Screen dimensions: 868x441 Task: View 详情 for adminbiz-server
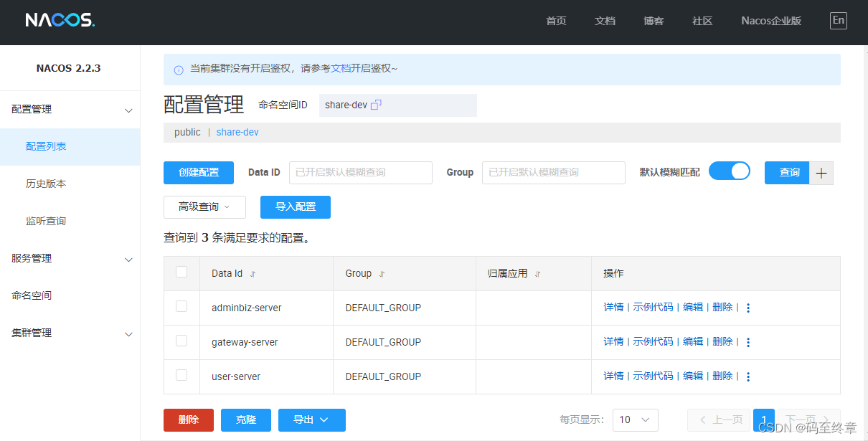coord(613,307)
